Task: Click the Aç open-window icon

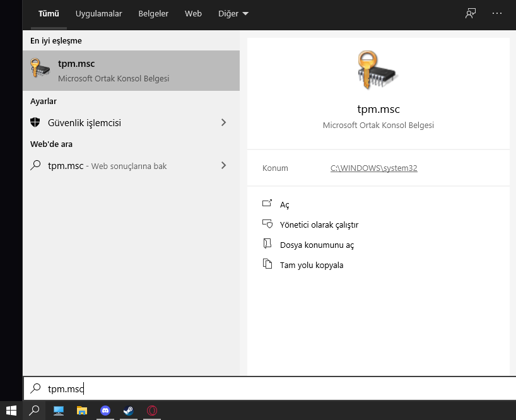Action: 267,203
